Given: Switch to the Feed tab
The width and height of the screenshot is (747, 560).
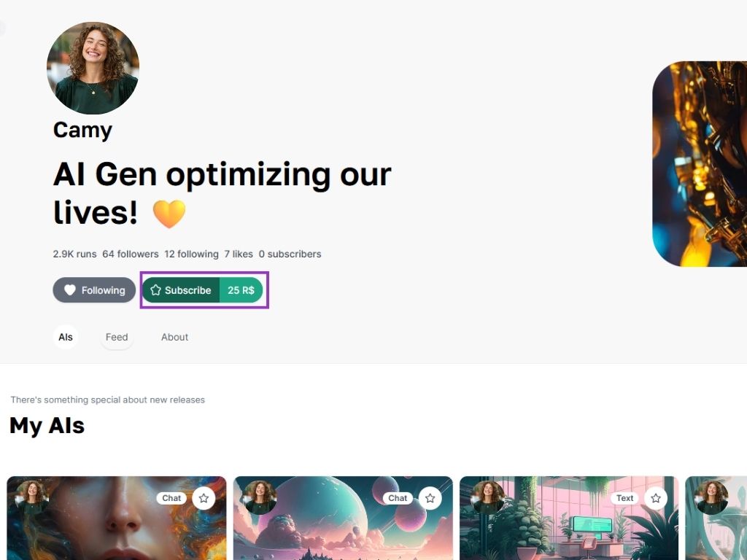Looking at the screenshot, I should pyautogui.click(x=117, y=337).
